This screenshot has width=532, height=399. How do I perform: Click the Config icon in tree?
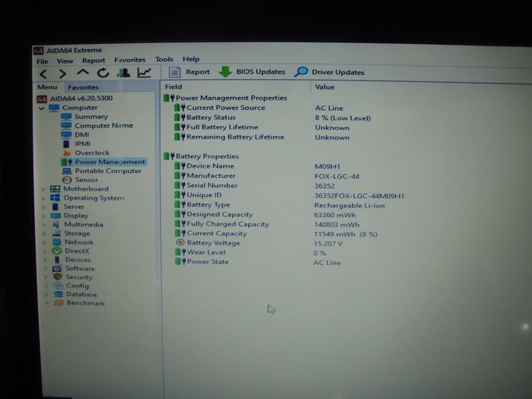[x=58, y=286]
